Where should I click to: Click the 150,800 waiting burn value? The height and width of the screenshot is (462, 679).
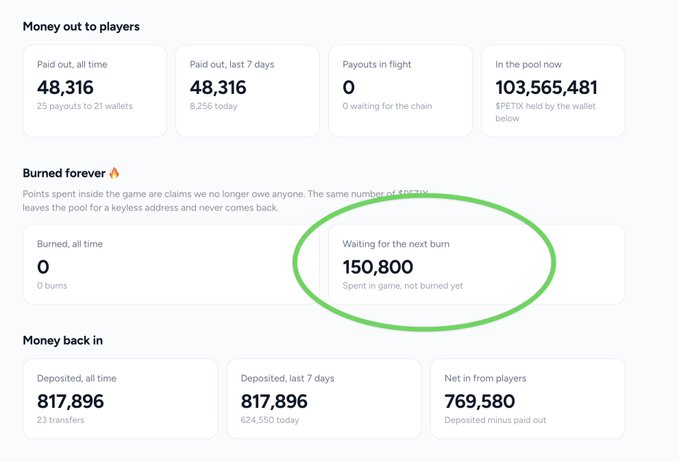pos(378,267)
